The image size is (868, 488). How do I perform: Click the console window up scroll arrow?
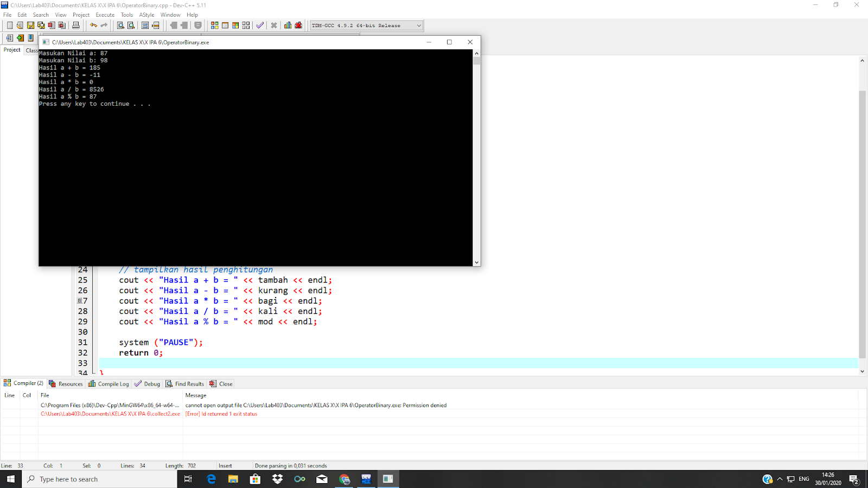[x=477, y=53]
